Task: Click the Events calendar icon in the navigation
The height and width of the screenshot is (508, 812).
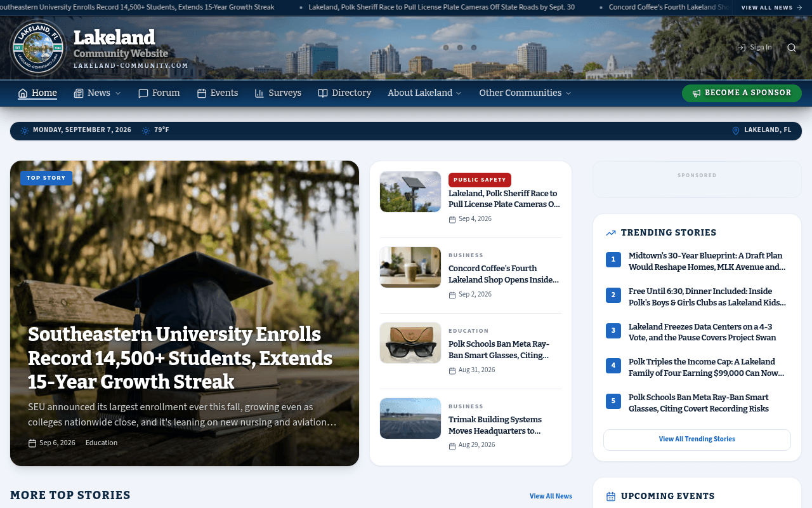Action: coord(202,93)
